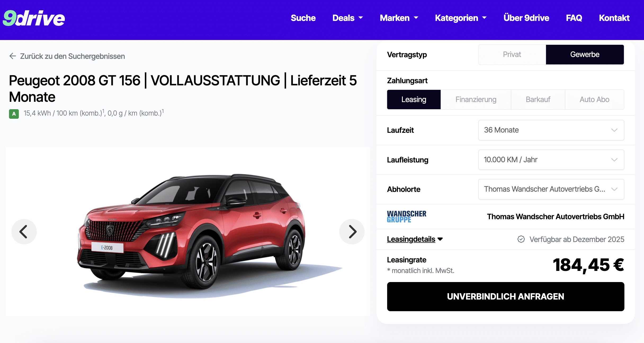644x343 pixels.
Task: Open the Laufleistung 10.000 KM dropdown
Action: (551, 160)
